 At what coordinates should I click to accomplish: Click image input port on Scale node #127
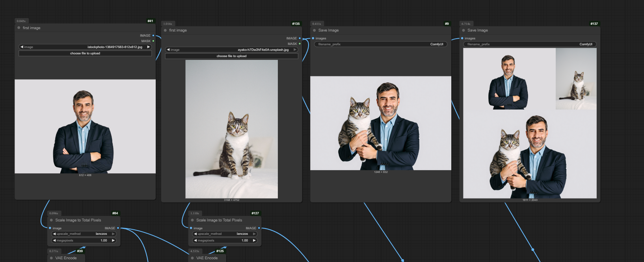coord(191,228)
